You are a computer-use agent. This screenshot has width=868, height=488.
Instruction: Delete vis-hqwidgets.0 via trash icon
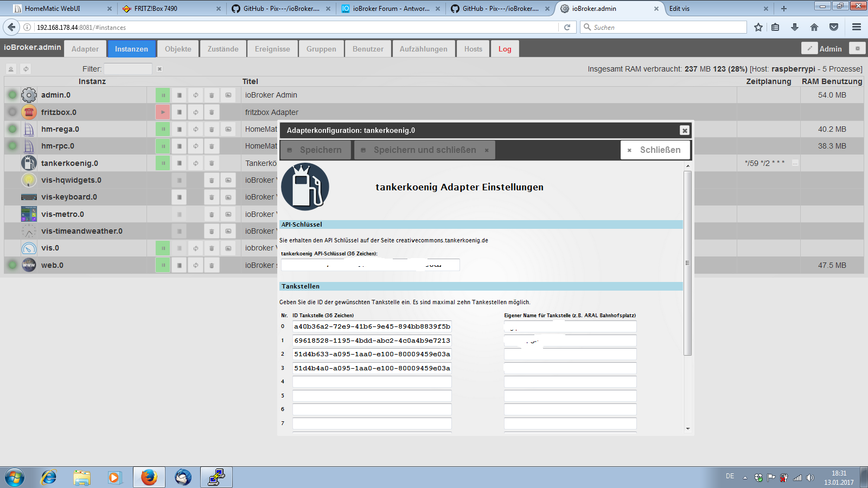pos(212,180)
